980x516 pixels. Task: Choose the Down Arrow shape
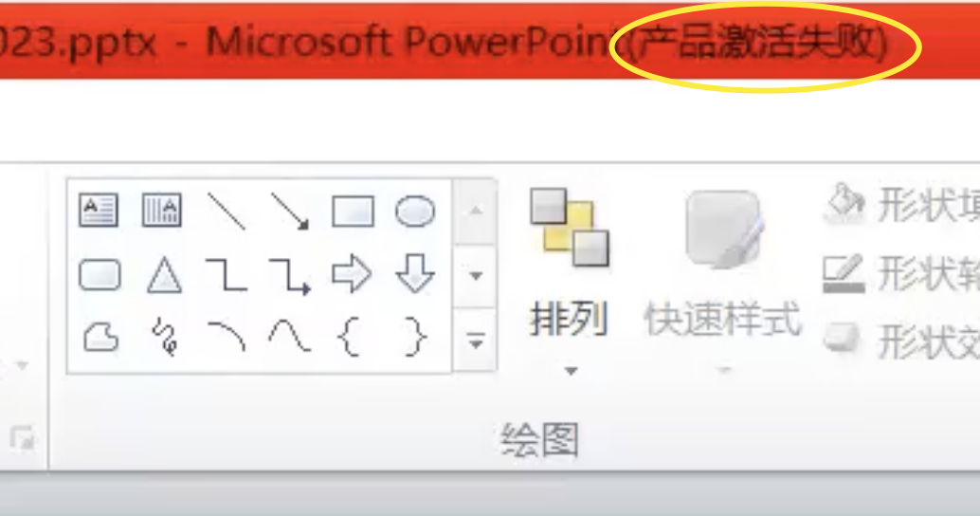point(415,273)
